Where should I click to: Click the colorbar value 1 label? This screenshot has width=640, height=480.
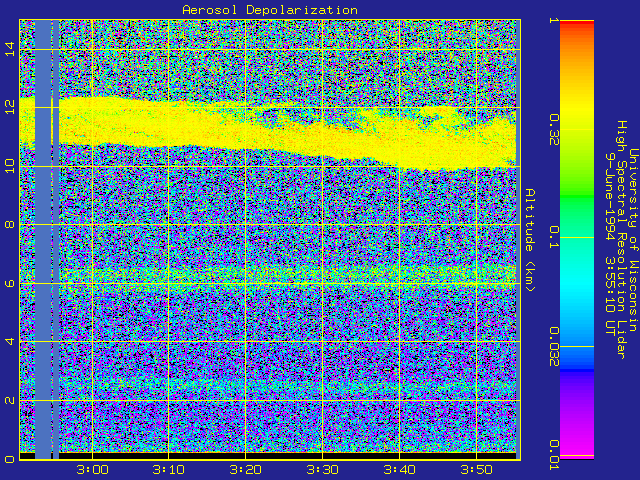553,20
